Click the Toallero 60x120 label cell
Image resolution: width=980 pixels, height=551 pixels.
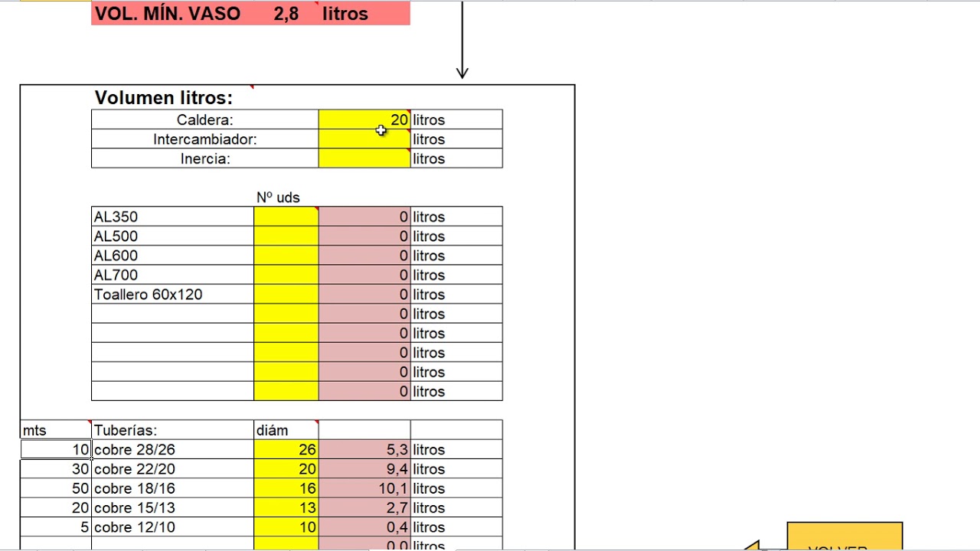pyautogui.click(x=172, y=295)
